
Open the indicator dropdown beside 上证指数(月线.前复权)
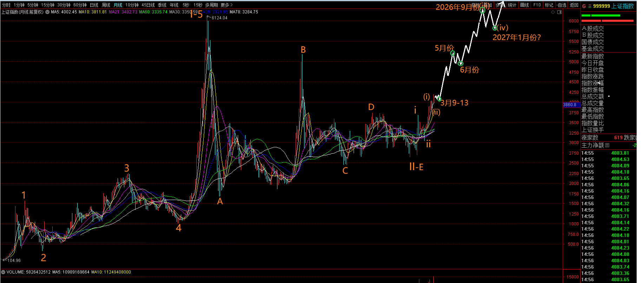click(47, 12)
